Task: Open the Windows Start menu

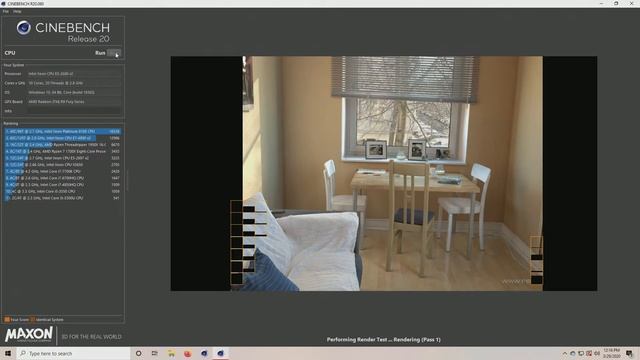Action: pos(8,353)
